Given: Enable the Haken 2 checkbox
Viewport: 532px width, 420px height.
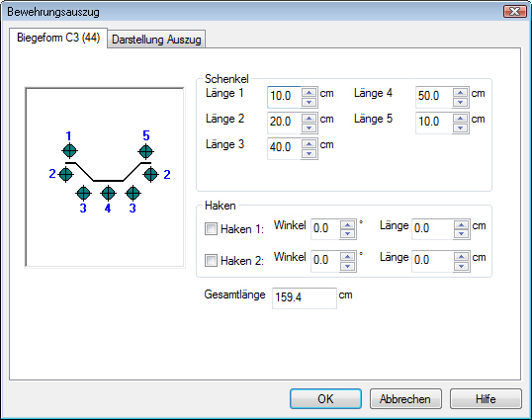Looking at the screenshot, I should point(211,261).
